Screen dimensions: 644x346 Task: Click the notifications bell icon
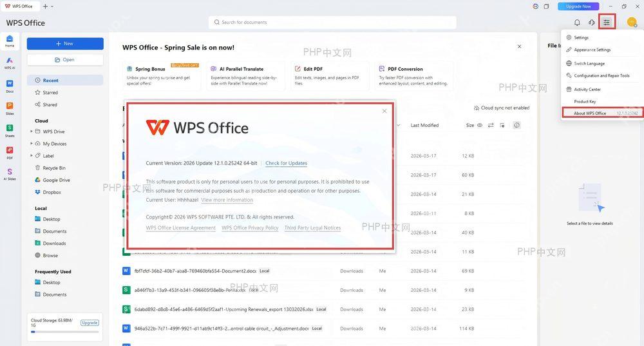[x=577, y=22]
